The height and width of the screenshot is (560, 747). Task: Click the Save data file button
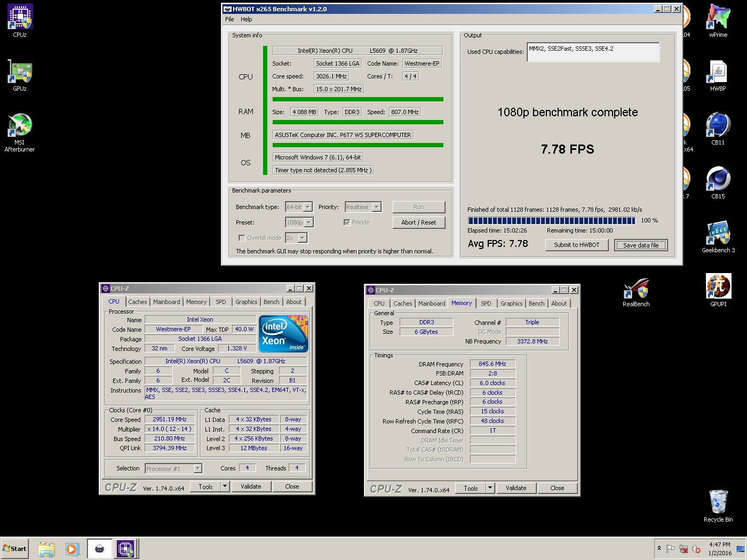(641, 245)
